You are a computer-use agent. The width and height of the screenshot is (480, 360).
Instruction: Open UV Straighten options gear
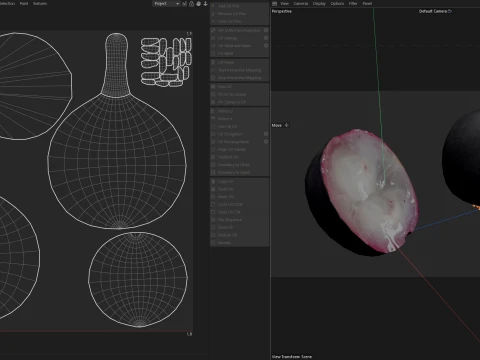point(266,134)
